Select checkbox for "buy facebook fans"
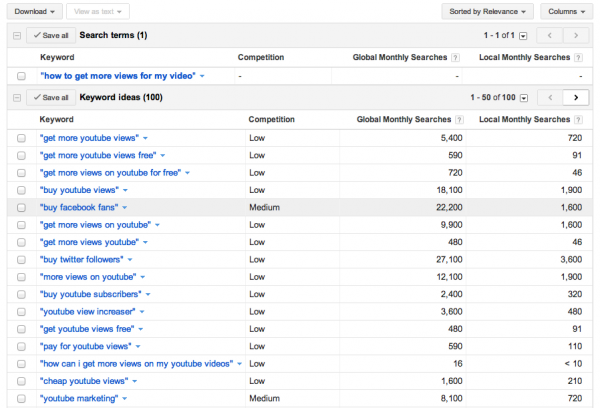Screen dimensions: 600x408 click(x=22, y=207)
